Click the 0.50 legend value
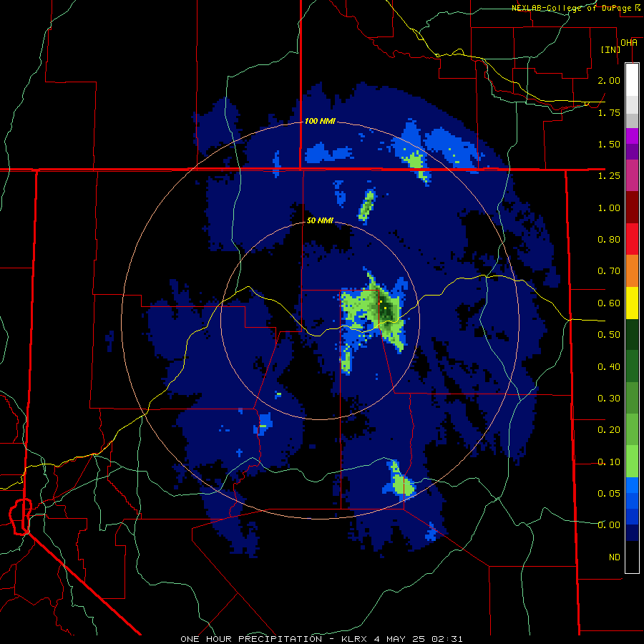 click(609, 335)
